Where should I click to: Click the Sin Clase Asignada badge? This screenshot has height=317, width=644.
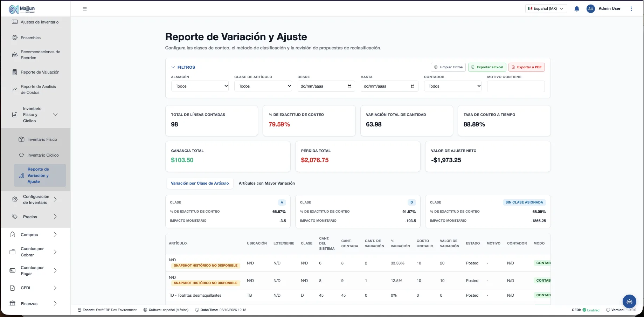[x=524, y=202]
